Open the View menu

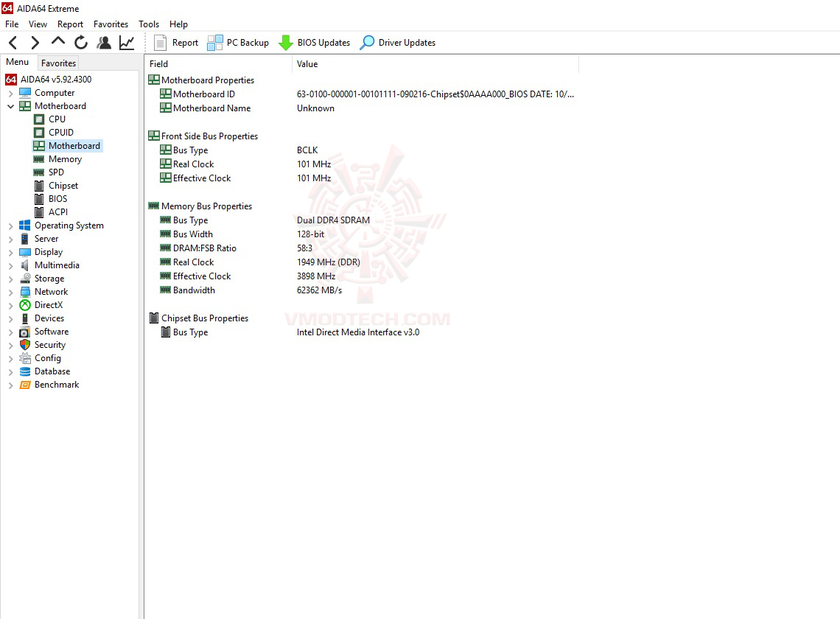click(x=38, y=24)
